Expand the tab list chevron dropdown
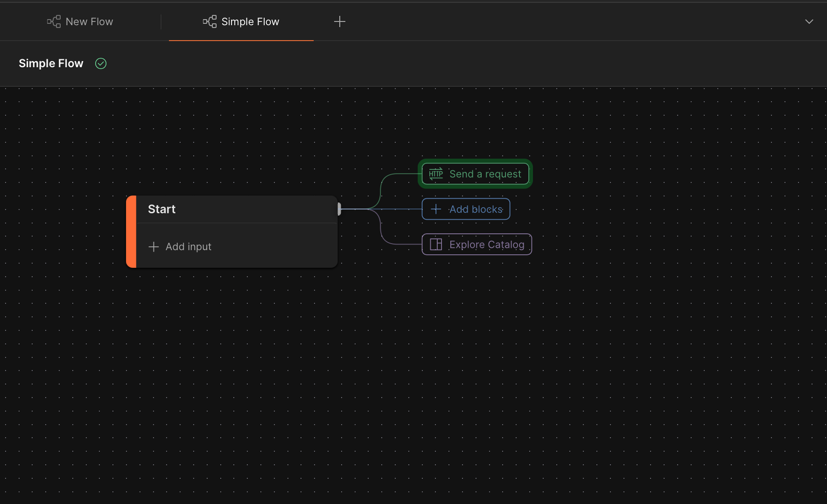 click(809, 22)
